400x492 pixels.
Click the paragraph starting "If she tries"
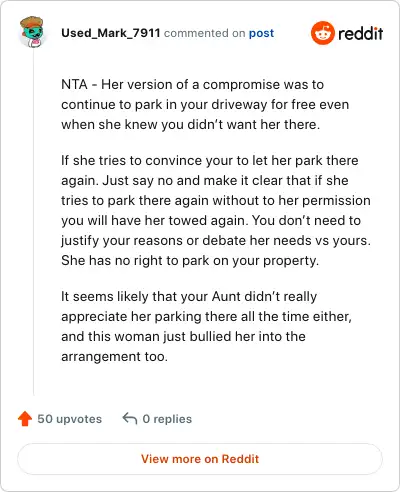[x=216, y=210]
